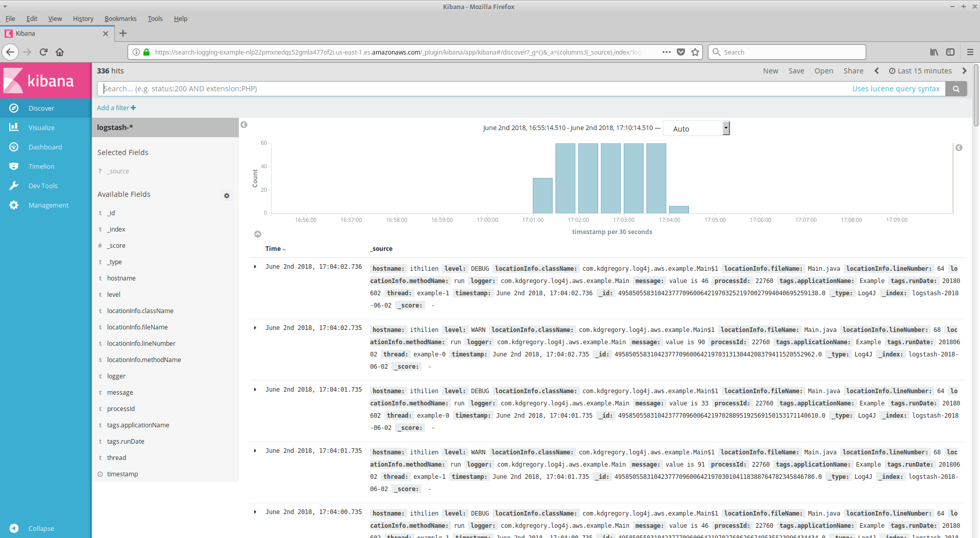Open the Bookmarks menu
The width and height of the screenshot is (980, 538).
tap(120, 18)
